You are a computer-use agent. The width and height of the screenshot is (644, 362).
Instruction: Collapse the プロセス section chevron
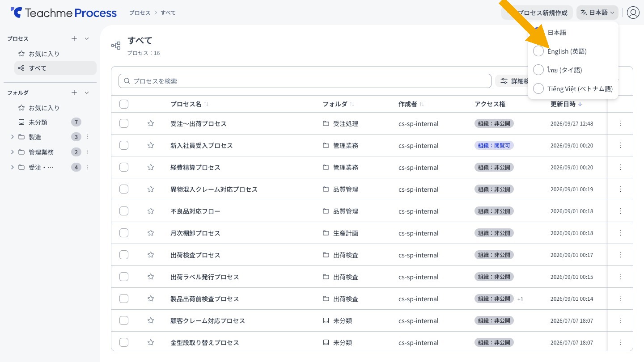[x=87, y=38]
